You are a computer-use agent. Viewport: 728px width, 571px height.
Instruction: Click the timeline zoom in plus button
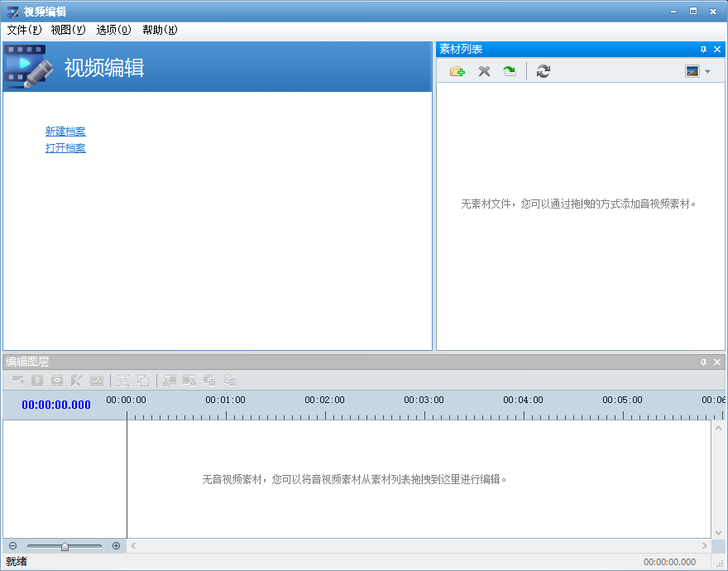click(x=116, y=546)
